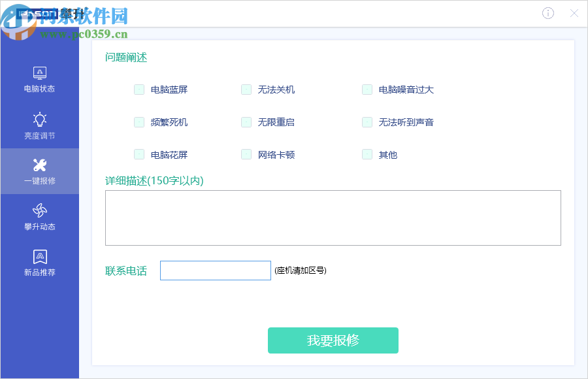The image size is (588, 379).
Task: Check the 电脑蓝屏 problem checkbox
Action: coord(139,90)
